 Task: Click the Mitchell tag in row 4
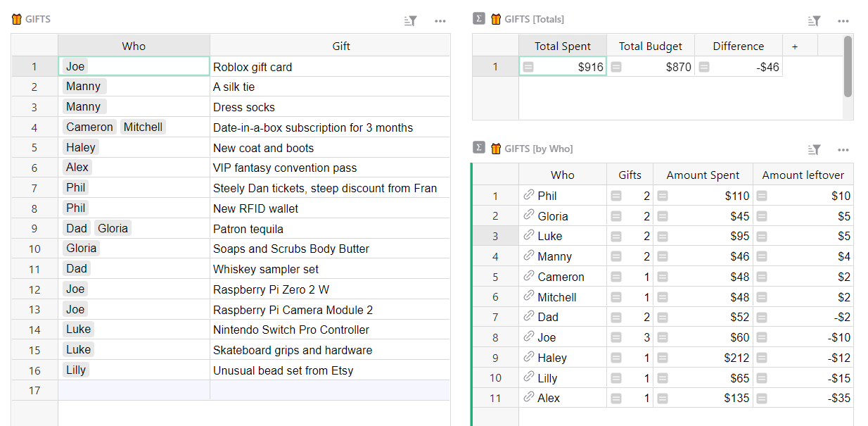pos(143,127)
